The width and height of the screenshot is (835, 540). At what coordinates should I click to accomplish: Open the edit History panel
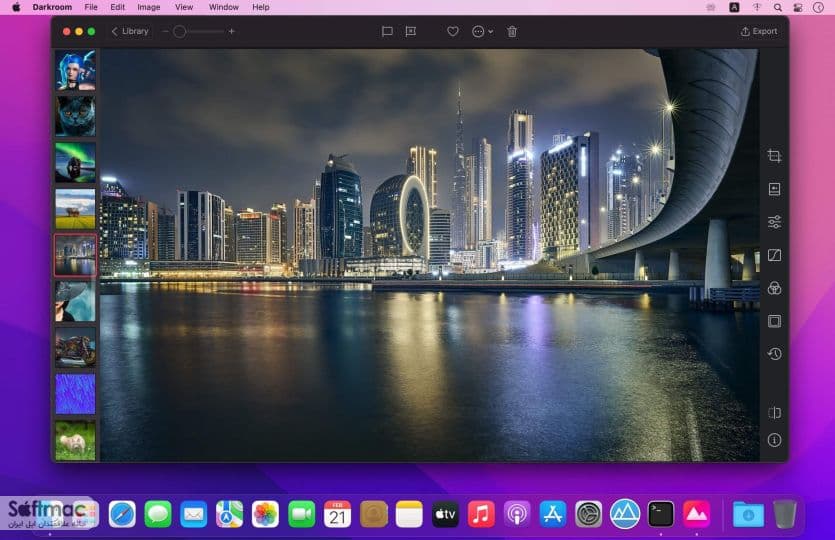point(774,354)
